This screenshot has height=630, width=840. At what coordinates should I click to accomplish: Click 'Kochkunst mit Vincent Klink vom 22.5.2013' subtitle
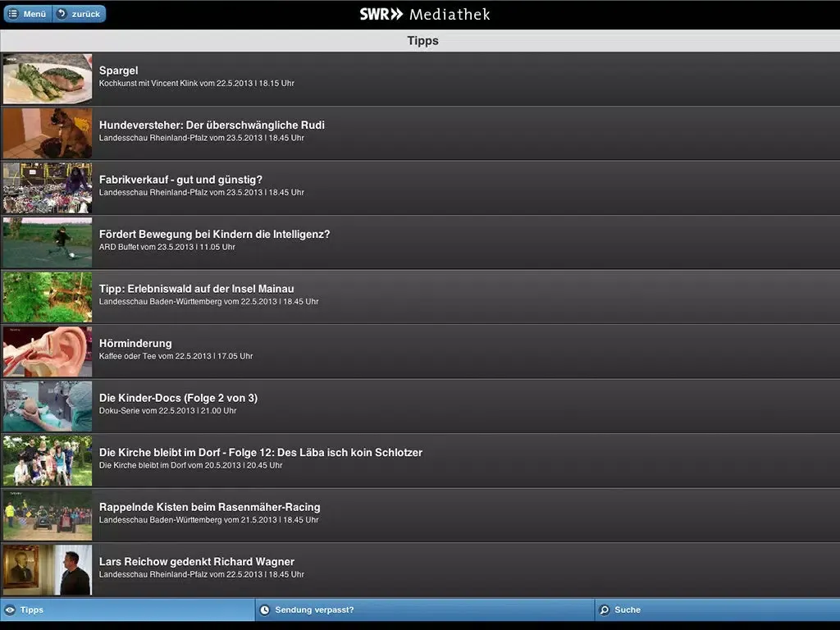pyautogui.click(x=197, y=84)
